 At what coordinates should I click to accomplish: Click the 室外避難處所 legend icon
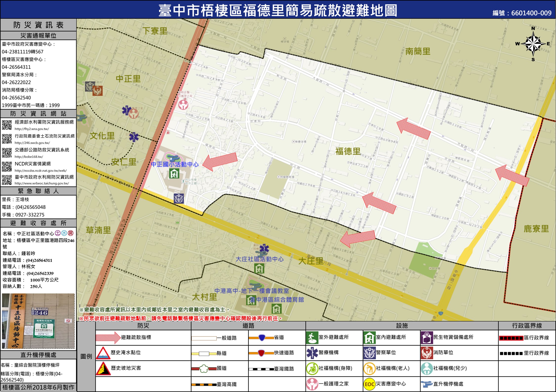click(x=312, y=338)
